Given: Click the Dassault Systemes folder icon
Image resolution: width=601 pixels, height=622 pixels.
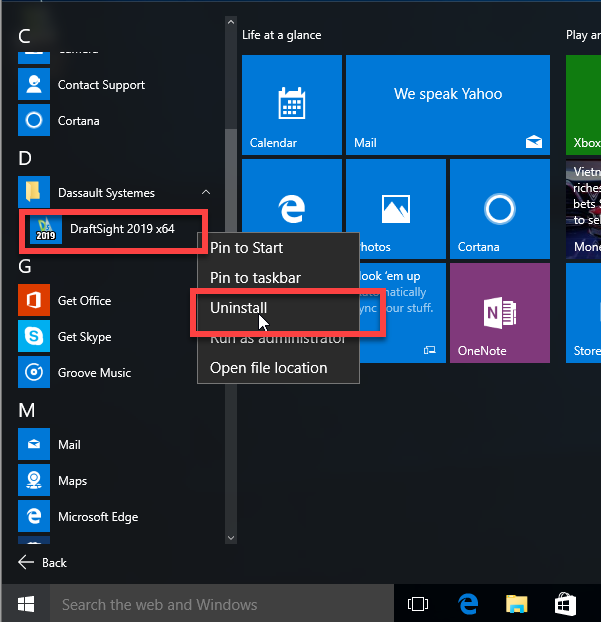Looking at the screenshot, I should [x=34, y=192].
